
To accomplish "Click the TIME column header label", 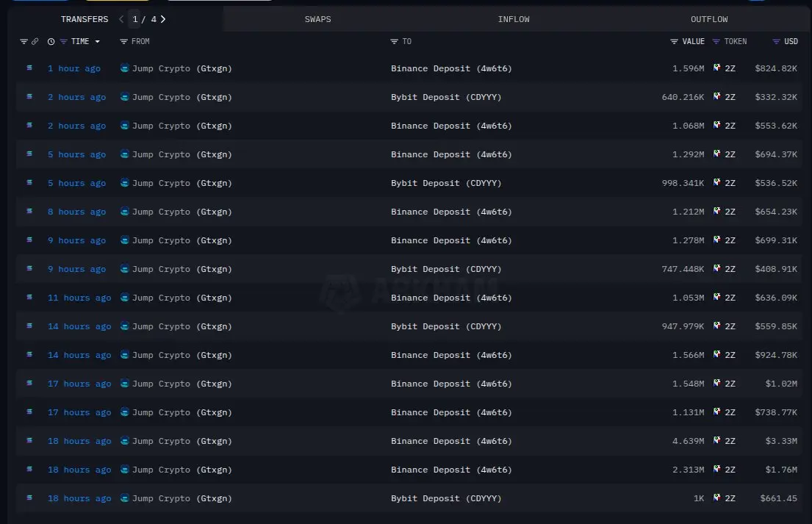I will point(80,41).
